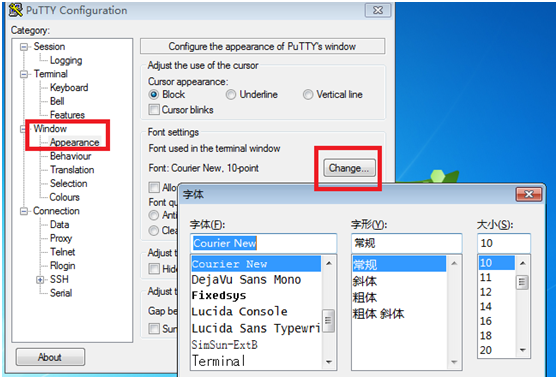Open the Bell settings page

57,101
